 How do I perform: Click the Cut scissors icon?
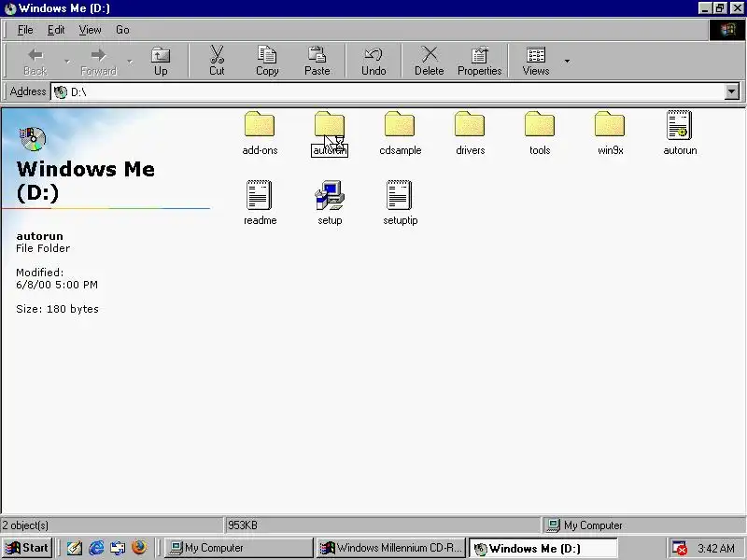tap(217, 55)
